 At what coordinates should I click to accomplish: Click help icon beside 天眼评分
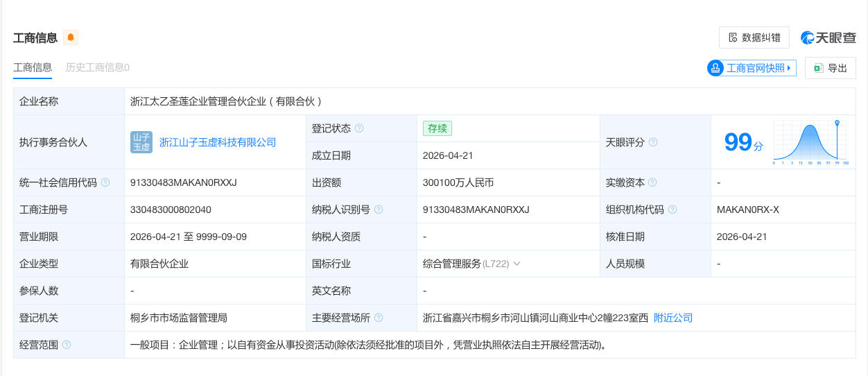(x=652, y=142)
